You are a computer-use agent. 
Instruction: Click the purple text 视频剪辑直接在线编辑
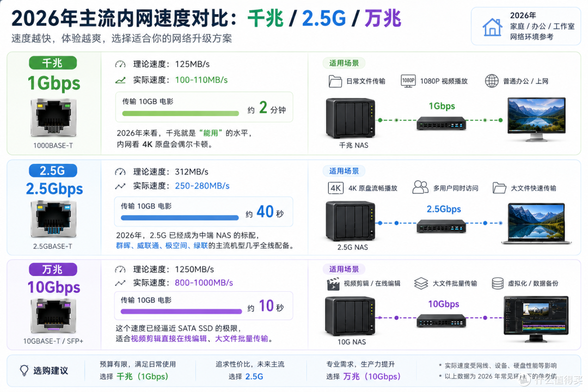click(169, 339)
